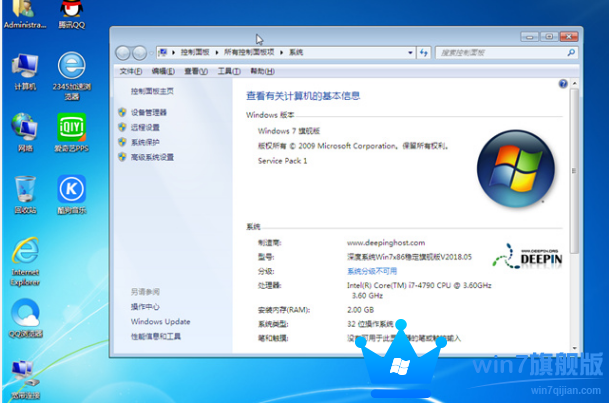Click the Win7x86 V2018.05 model text
The width and height of the screenshot is (609, 403).
pos(409,257)
